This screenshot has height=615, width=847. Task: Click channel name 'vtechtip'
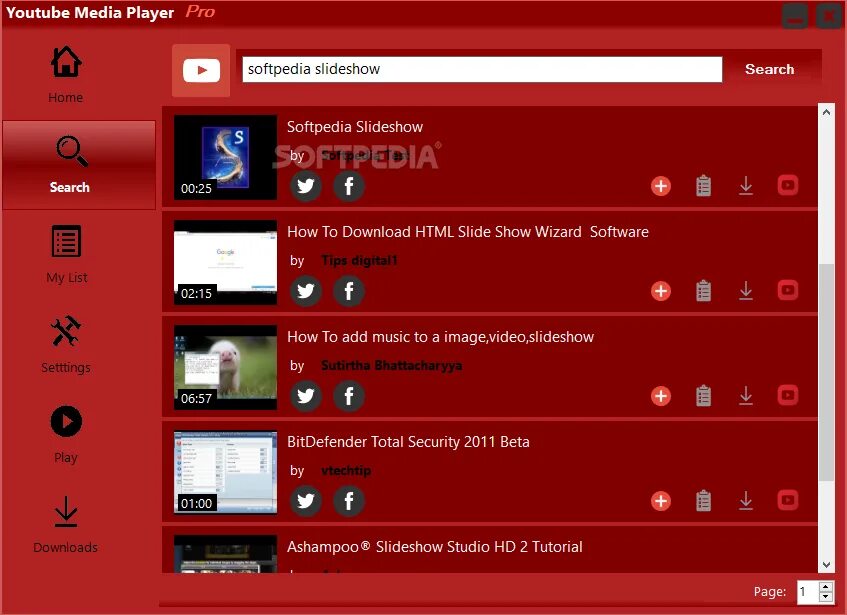point(346,471)
